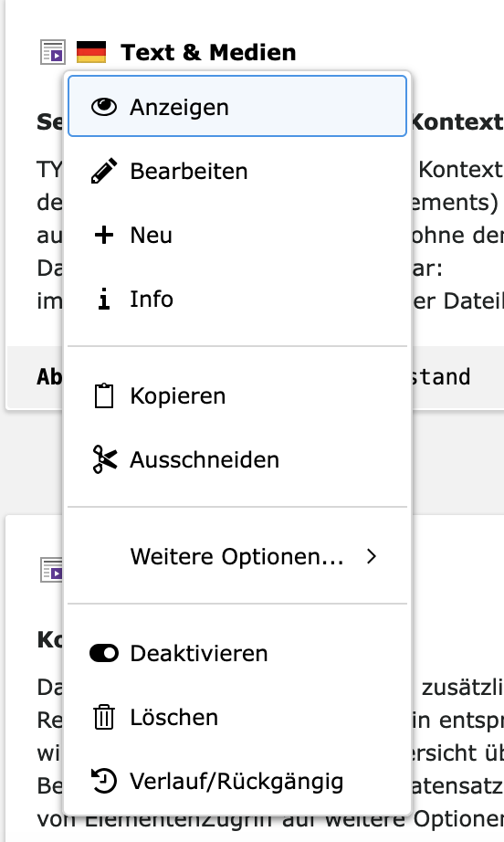Click the plus icon next to Neu
The width and height of the screenshot is (504, 842).
[x=104, y=235]
